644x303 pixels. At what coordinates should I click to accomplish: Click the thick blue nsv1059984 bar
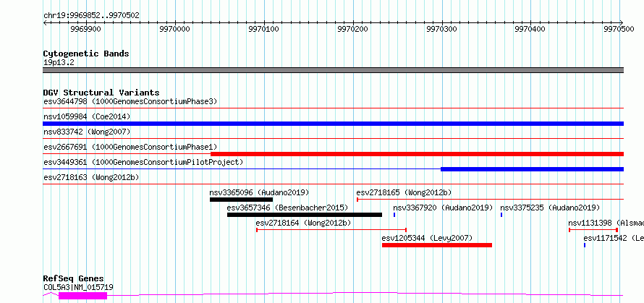[x=333, y=124]
